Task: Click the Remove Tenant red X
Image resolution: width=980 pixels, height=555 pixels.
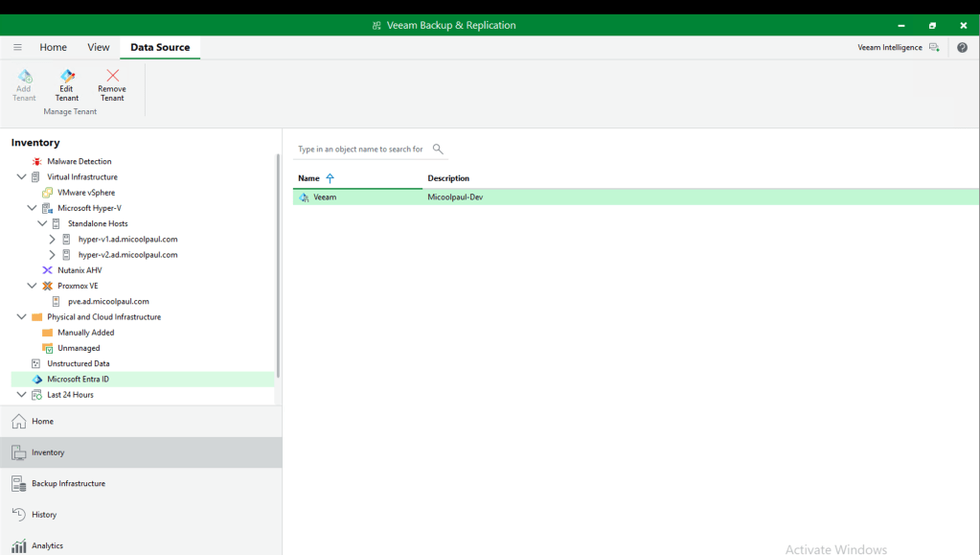Action: pyautogui.click(x=112, y=76)
